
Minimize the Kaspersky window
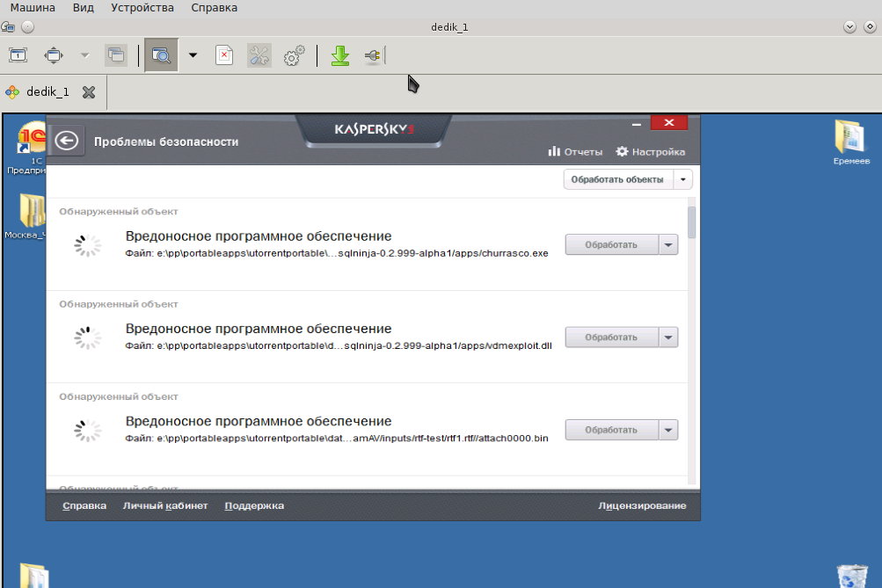pyautogui.click(x=636, y=124)
